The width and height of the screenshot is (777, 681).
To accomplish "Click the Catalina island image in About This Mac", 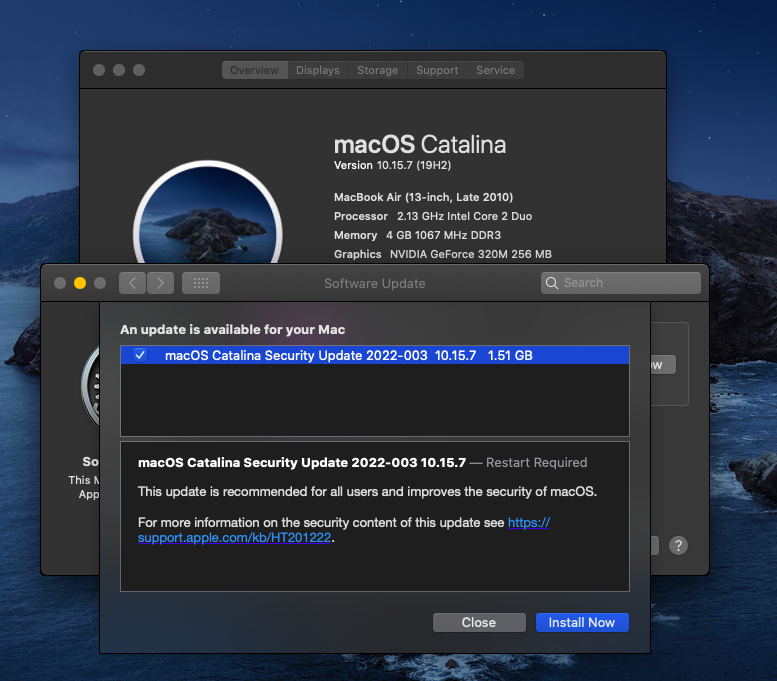I will (208, 213).
